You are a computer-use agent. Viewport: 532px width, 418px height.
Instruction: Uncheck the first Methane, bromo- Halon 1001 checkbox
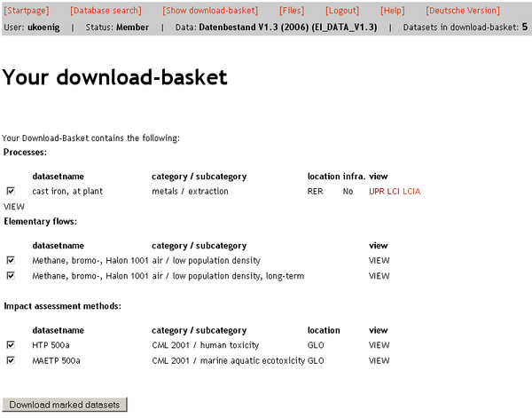click(11, 261)
